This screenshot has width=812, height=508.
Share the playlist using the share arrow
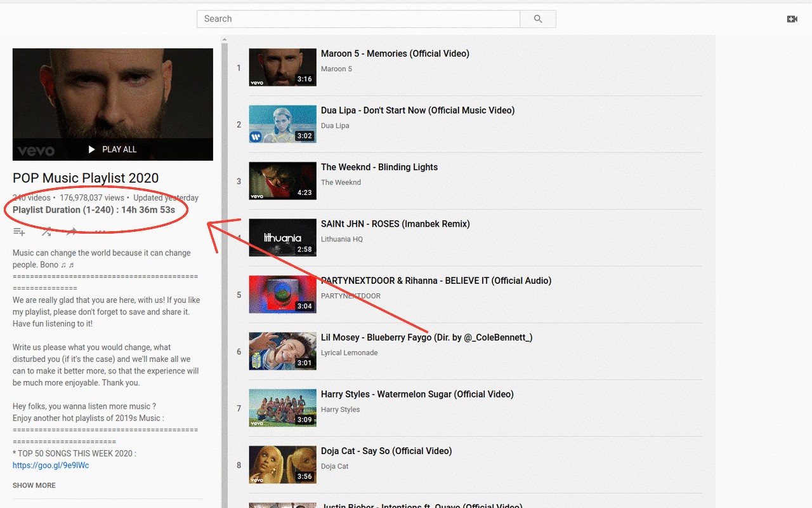click(72, 232)
